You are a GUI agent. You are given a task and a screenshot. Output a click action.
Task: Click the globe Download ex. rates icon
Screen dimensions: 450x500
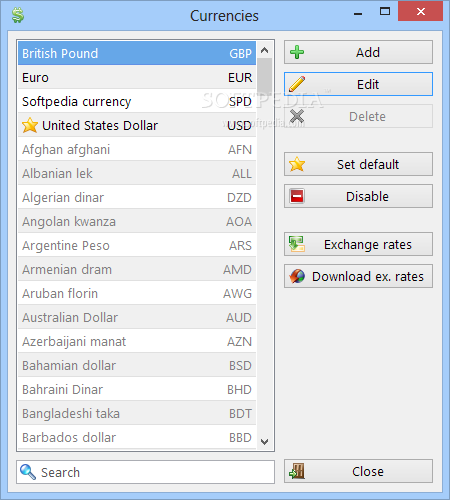[297, 276]
